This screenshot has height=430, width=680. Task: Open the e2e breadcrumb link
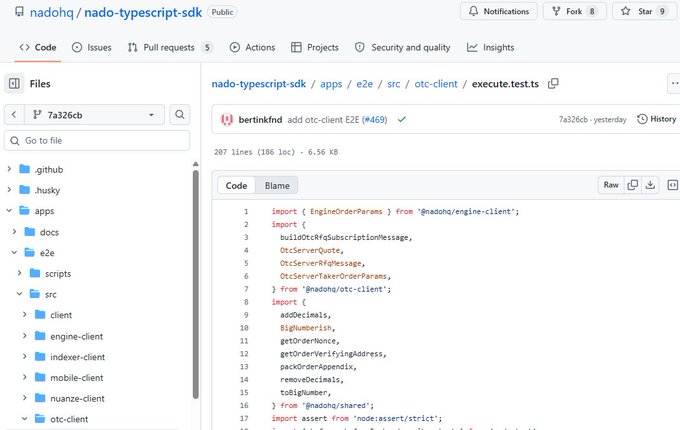(364, 84)
